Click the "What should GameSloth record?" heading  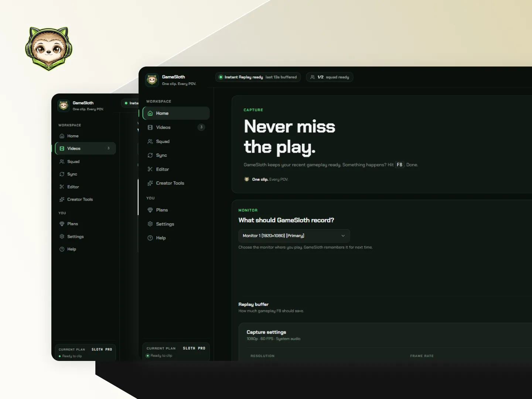point(286,220)
